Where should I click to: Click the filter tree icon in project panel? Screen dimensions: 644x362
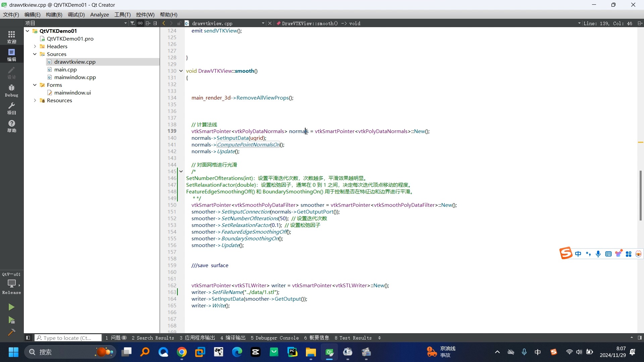[132, 23]
